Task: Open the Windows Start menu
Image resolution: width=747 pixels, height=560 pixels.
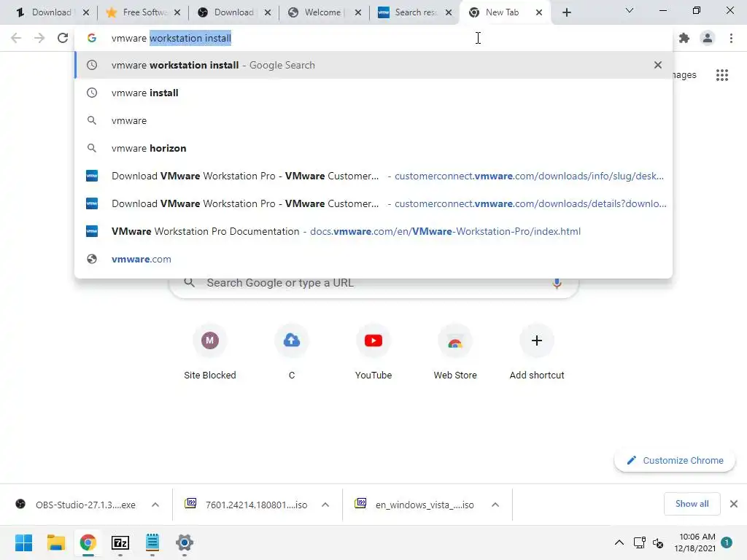Action: point(24,542)
